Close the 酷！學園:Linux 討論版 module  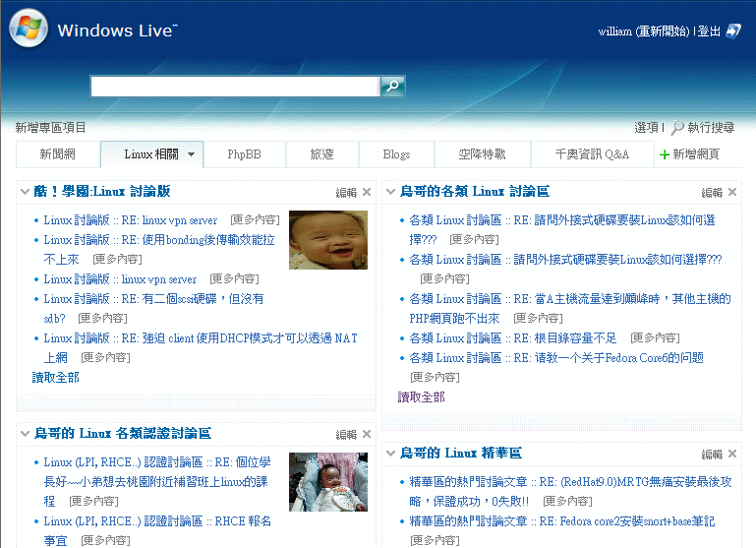[x=367, y=192]
